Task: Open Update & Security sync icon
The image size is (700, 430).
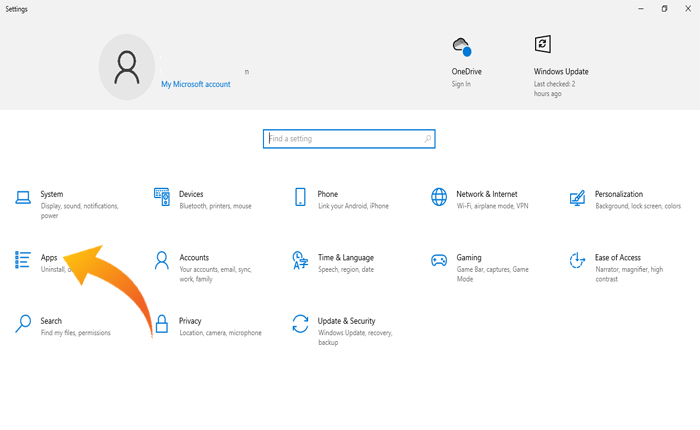Action: (300, 323)
